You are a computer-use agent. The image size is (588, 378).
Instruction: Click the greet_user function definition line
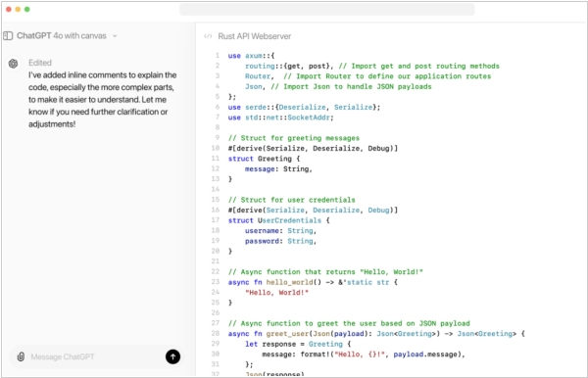[376, 333]
